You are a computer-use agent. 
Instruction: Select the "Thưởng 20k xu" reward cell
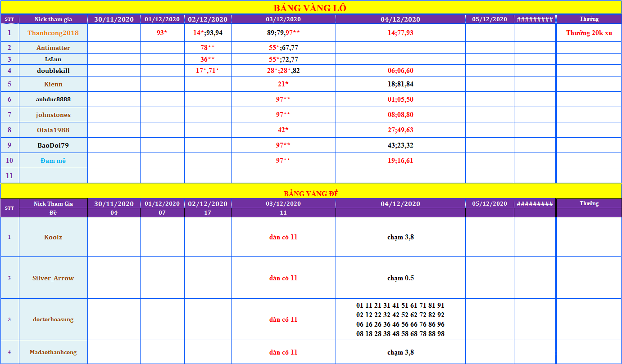pyautogui.click(x=589, y=33)
